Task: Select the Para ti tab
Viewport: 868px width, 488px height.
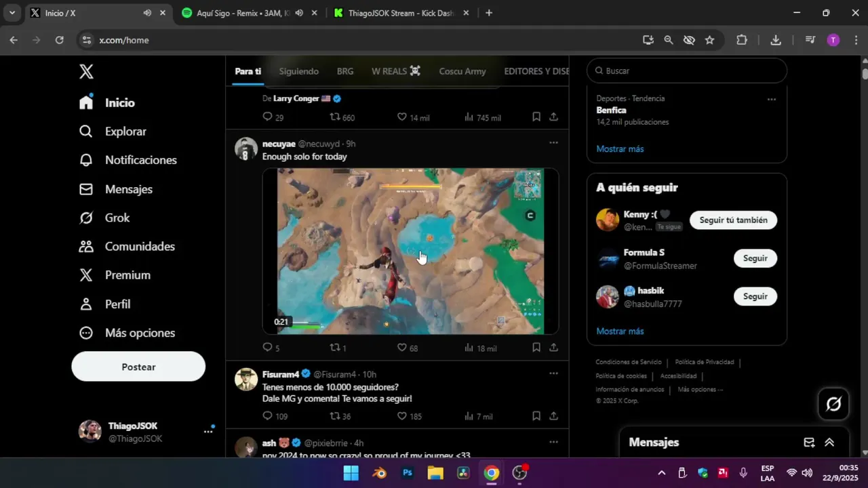Action: 248,71
